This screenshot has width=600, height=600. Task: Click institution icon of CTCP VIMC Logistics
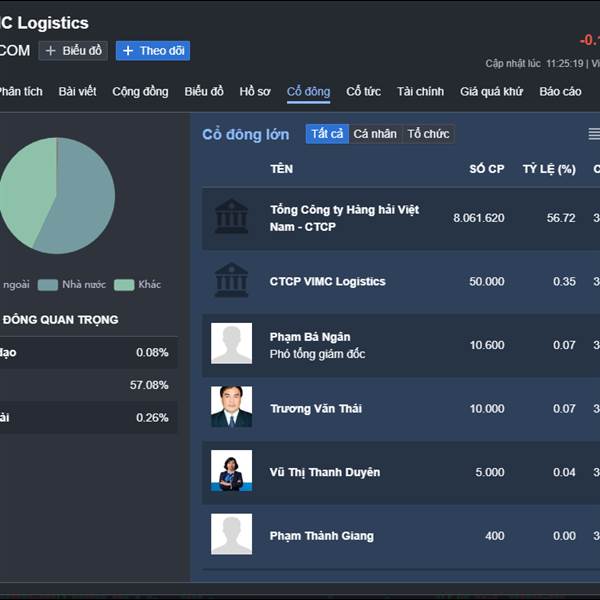232,280
